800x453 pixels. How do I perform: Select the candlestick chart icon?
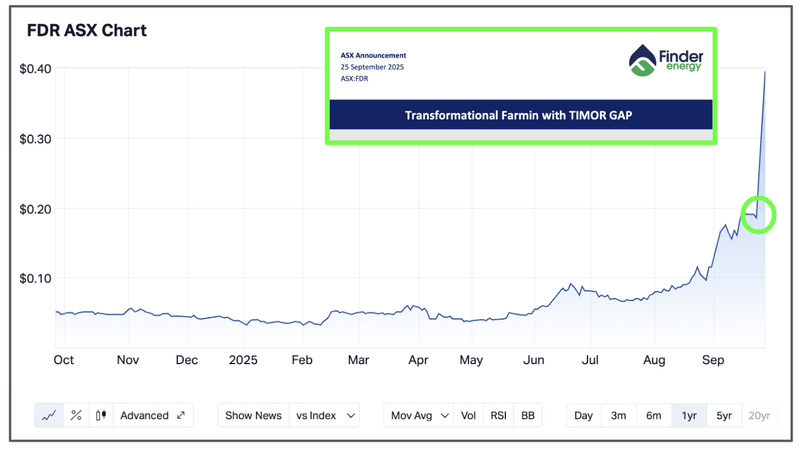point(100,415)
